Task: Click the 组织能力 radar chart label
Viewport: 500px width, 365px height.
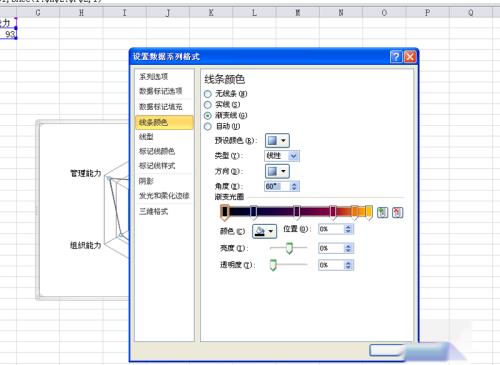Action: click(x=85, y=245)
